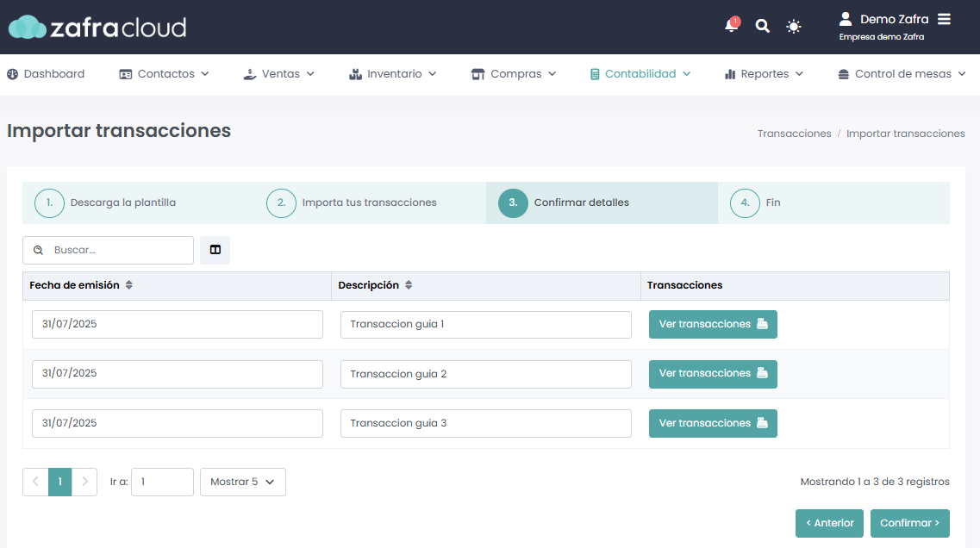Expand the Compras menu chevron
The image size is (980, 548).
(x=552, y=74)
